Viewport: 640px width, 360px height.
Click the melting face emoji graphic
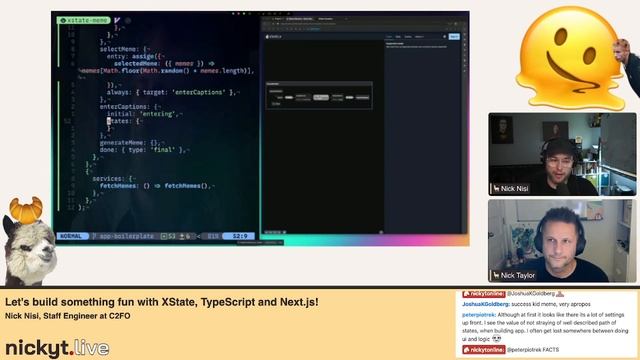[569, 58]
